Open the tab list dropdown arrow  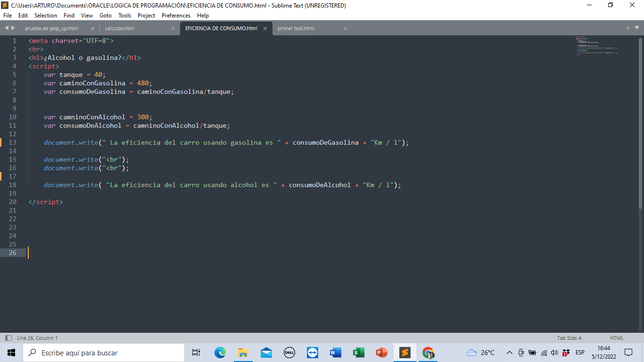[636, 28]
